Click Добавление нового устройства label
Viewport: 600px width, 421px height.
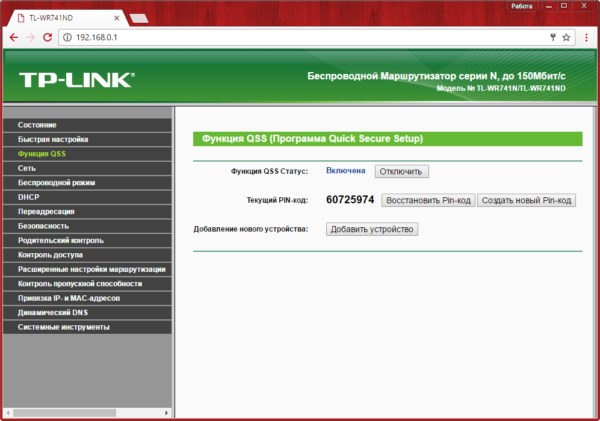[251, 229]
